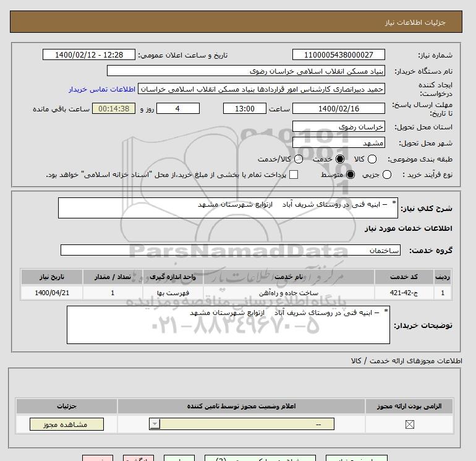The image size is (476, 461).
Task: Click the اطلاعات خدمات مورد نیاز heading
Action: click(x=408, y=228)
